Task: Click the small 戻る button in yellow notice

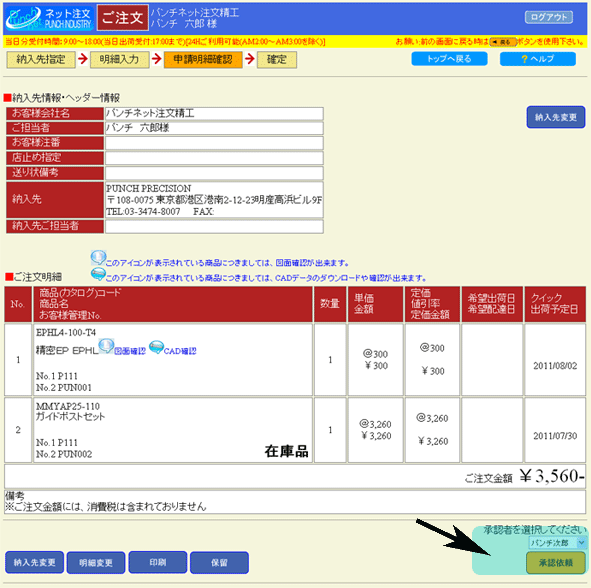Action: (x=503, y=42)
